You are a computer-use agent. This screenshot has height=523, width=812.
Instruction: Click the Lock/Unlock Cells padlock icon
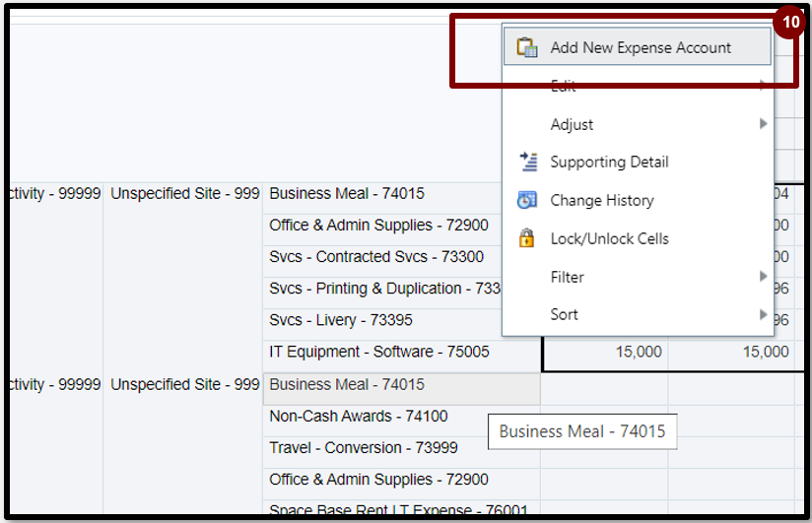tap(527, 238)
